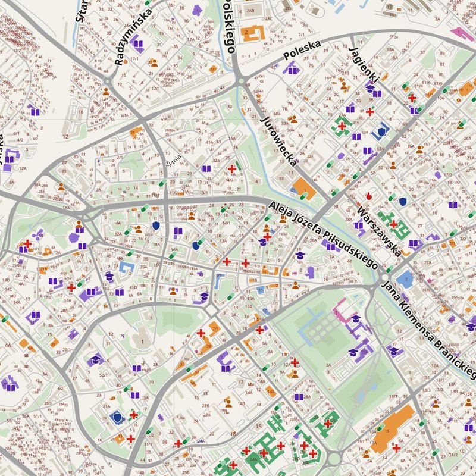Select building number 81/6
476x476 pixels.
(426, 82)
